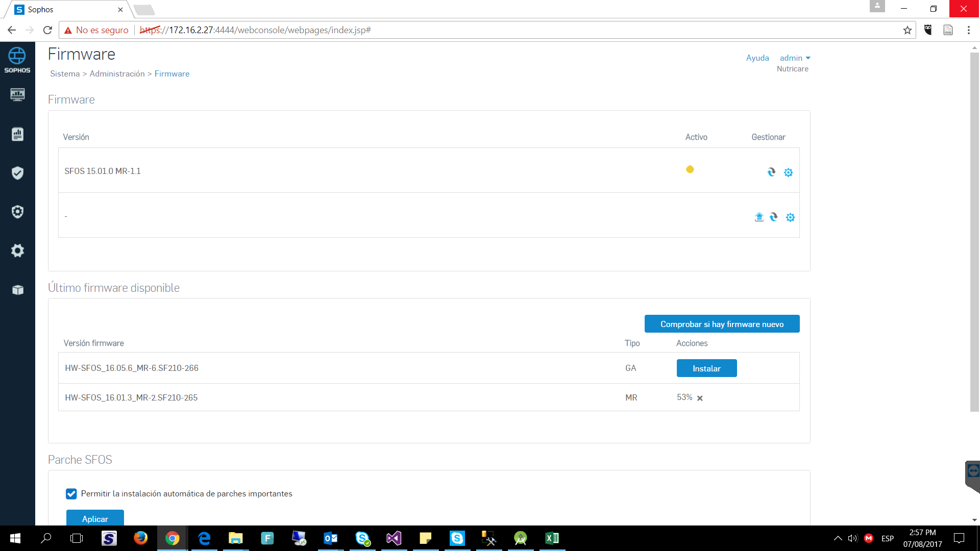Click the GA type cell
Screen dimensions: 980x551
(631, 368)
